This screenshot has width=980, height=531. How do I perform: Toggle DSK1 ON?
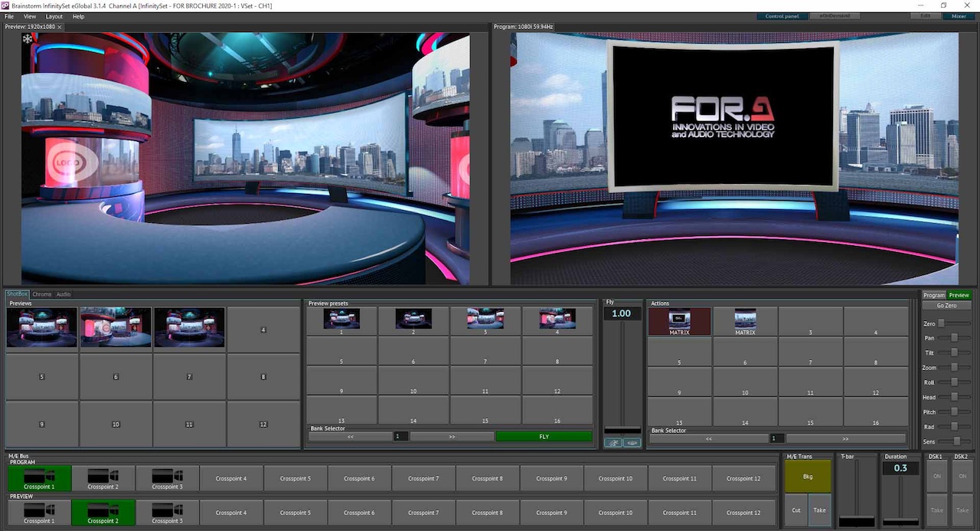pyautogui.click(x=936, y=476)
